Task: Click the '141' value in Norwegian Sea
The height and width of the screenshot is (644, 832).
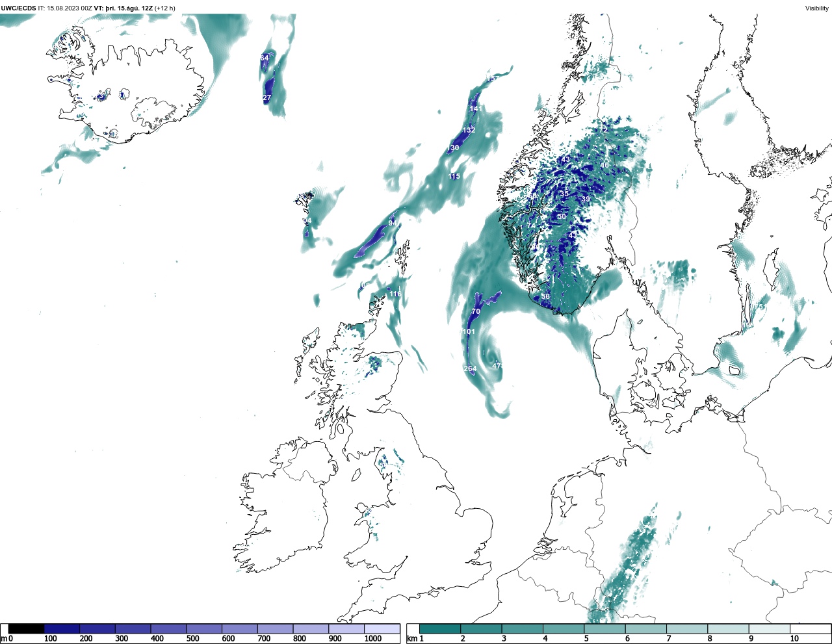Action: click(476, 109)
